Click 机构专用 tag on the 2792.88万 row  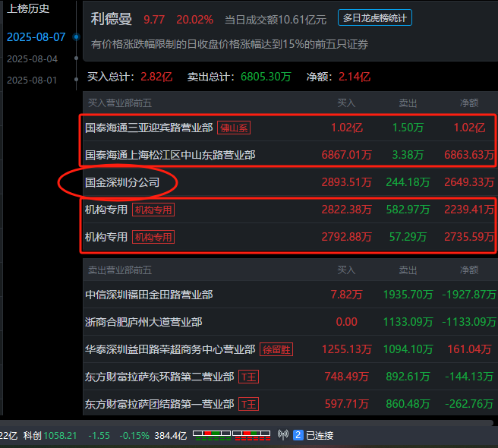(153, 237)
